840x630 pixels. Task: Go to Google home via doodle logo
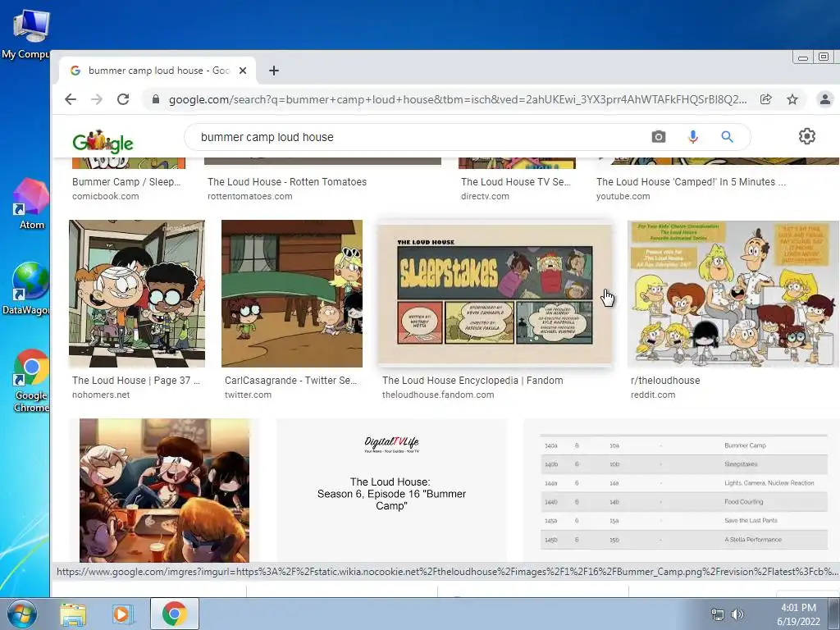click(103, 141)
